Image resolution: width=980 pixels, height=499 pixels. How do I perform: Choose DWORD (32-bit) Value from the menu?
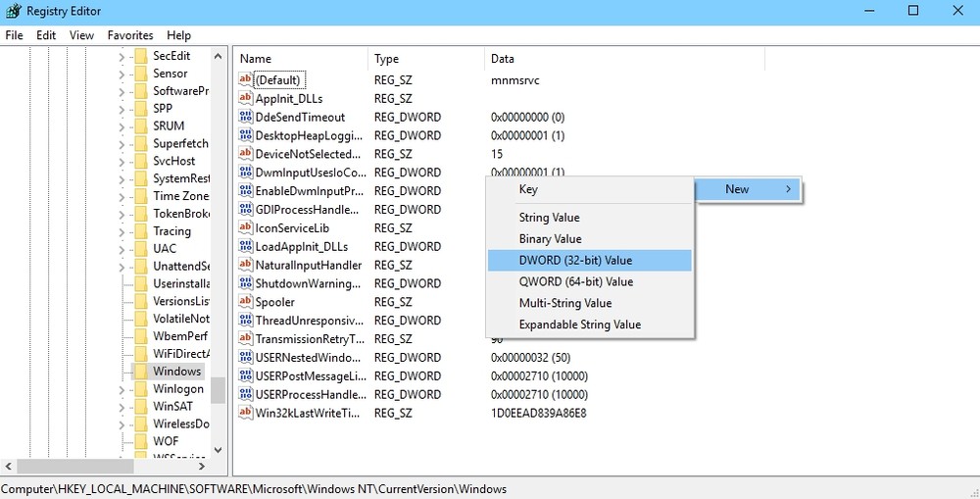575,260
